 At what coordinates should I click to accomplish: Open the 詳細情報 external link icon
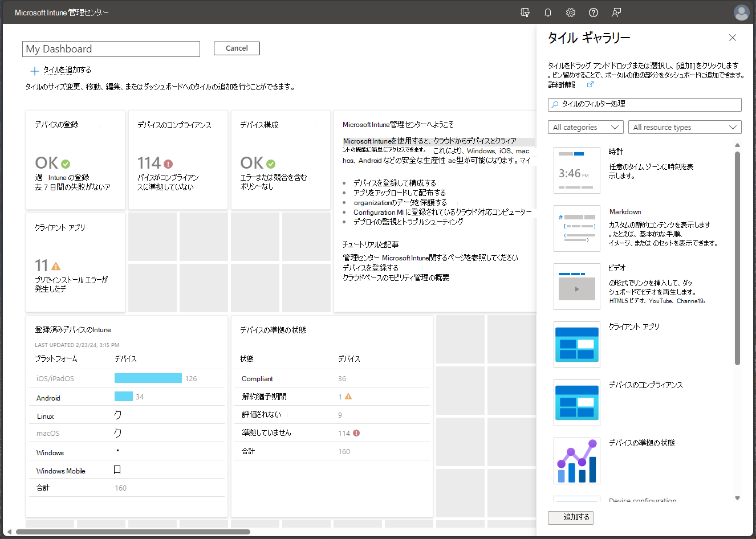point(590,84)
